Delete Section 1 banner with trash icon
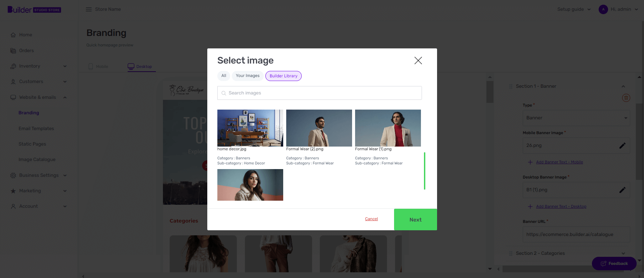The image size is (644, 278). point(626,98)
